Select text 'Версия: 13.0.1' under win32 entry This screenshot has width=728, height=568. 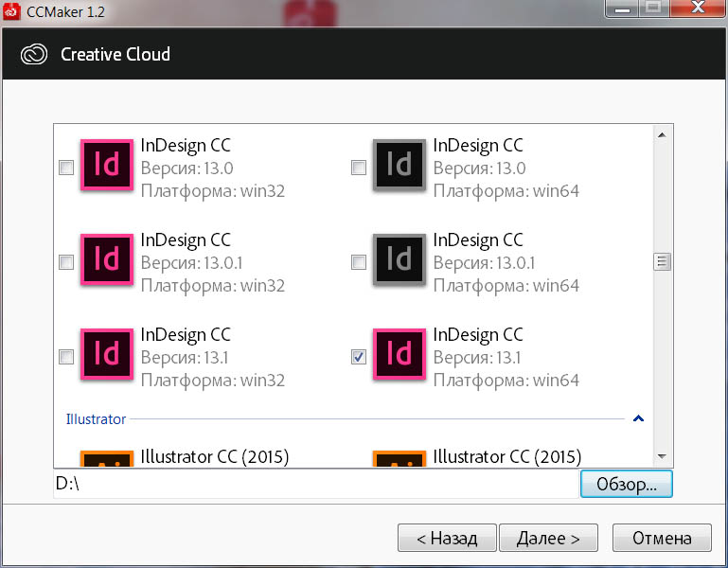[192, 263]
